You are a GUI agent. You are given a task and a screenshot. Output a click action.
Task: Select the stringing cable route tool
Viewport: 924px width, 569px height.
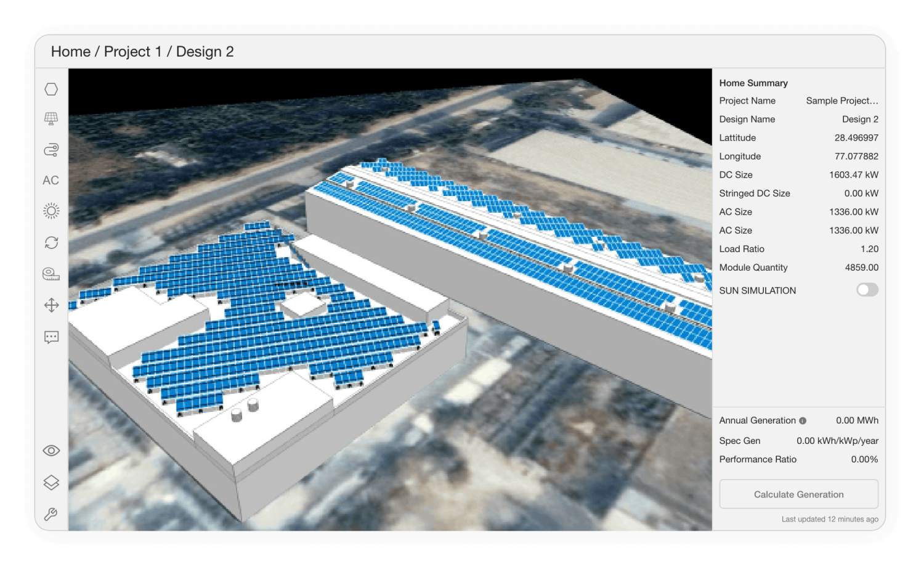coord(51,150)
